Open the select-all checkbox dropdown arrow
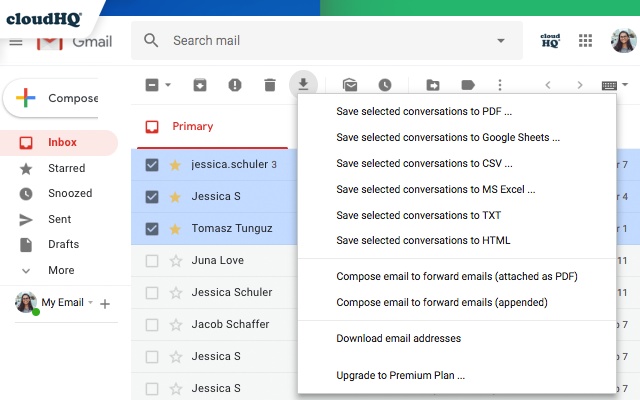 (x=168, y=85)
